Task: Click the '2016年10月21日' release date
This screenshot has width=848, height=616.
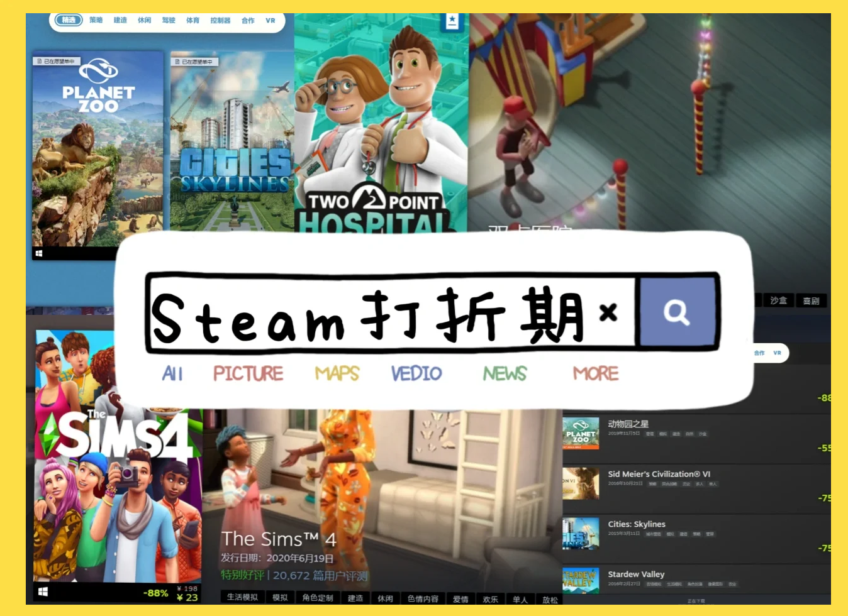Action: coord(625,484)
